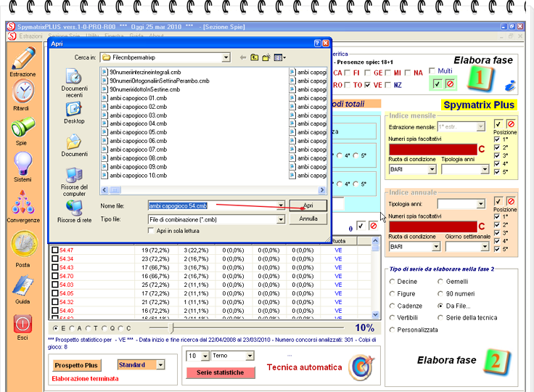Click the 10% percentage slider handle
This screenshot has width=534, height=392.
click(x=172, y=328)
